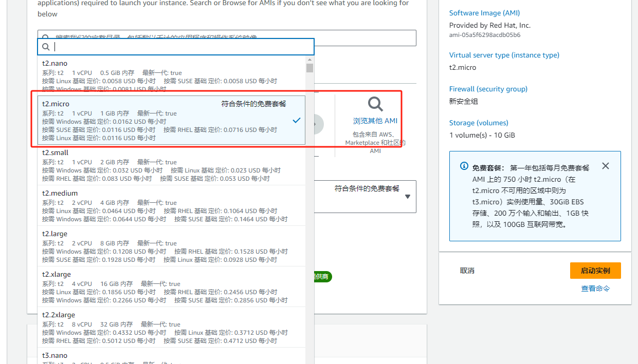Image resolution: width=638 pixels, height=364 pixels.
Task: Pick the t2.xlarge instance type
Action: pyautogui.click(x=171, y=287)
